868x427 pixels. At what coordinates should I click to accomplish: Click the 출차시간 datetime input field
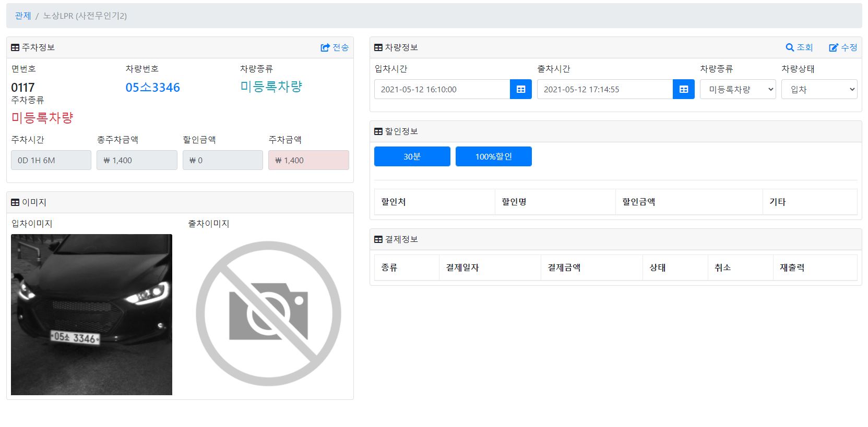(605, 89)
